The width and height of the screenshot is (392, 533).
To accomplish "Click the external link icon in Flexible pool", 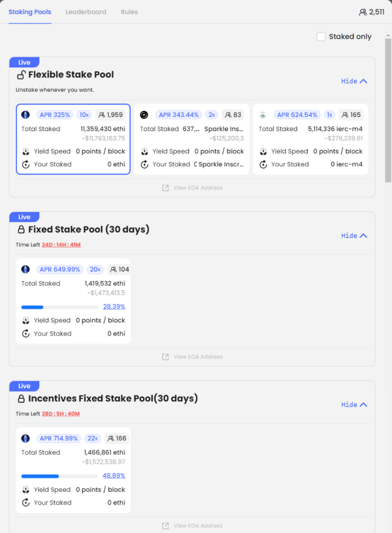I will pos(165,188).
